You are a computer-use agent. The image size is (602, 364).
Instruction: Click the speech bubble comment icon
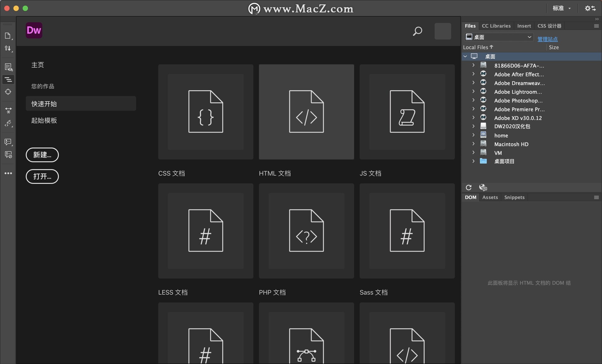(x=8, y=142)
